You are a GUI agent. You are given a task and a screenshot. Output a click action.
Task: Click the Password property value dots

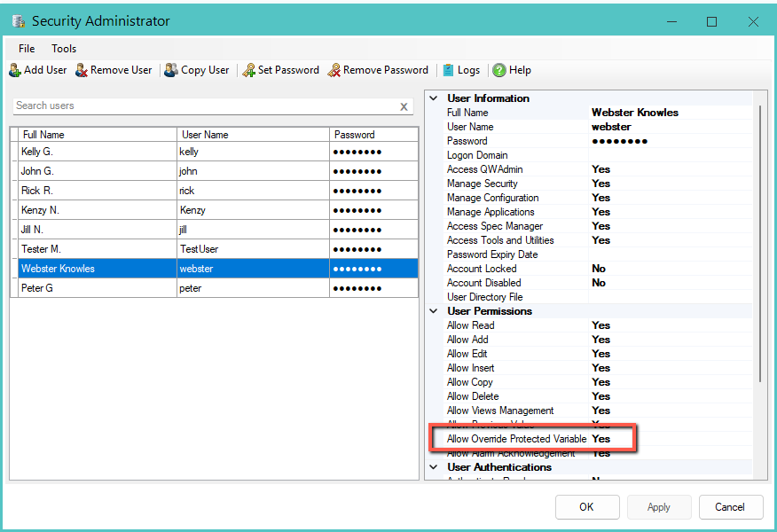coord(619,141)
